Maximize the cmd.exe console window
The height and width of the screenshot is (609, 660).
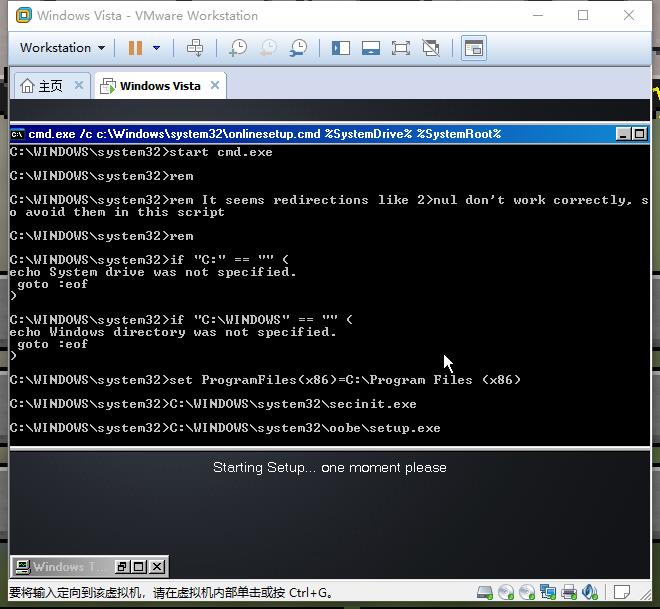tap(639, 134)
